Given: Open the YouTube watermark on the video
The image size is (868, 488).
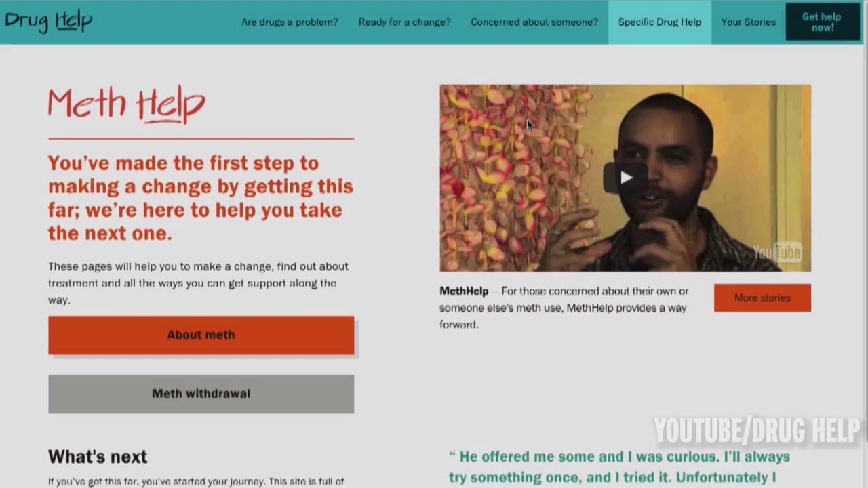Looking at the screenshot, I should point(777,253).
